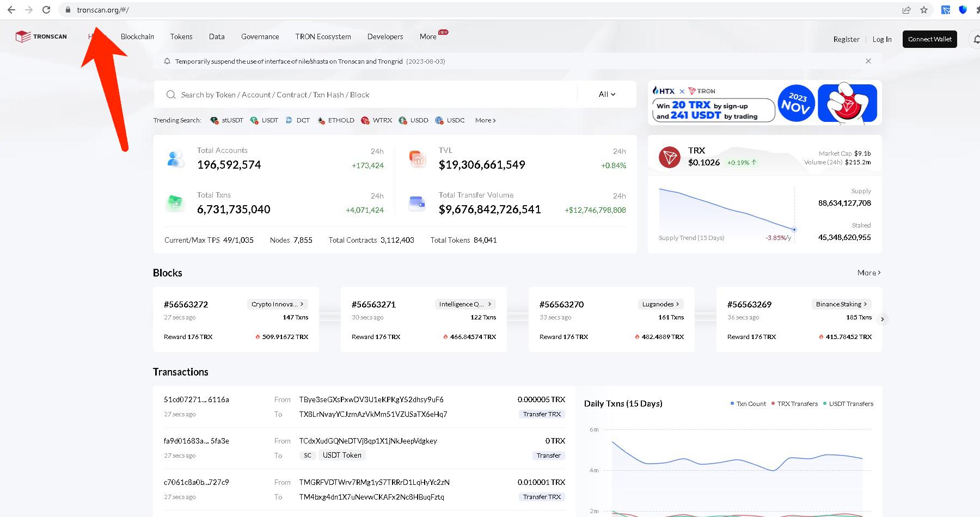Viewport: 980px width, 517px height.
Task: Click the USDD trending token icon
Action: click(403, 120)
